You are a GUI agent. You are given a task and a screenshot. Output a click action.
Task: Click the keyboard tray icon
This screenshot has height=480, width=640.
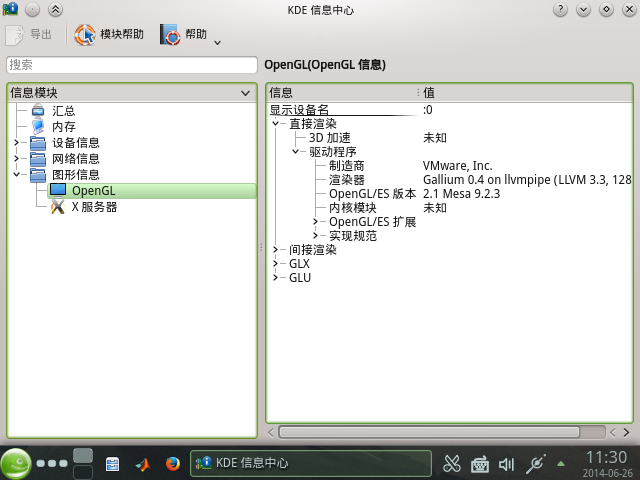click(x=480, y=464)
